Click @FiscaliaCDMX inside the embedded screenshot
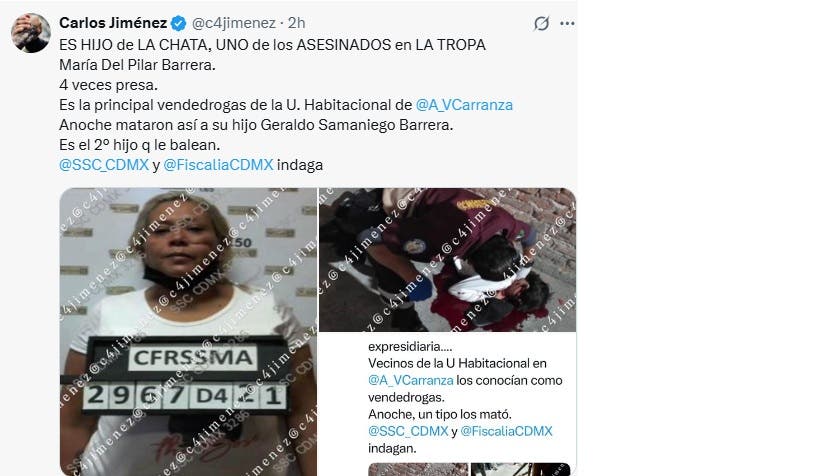Image resolution: width=819 pixels, height=476 pixels. pyautogui.click(x=506, y=431)
